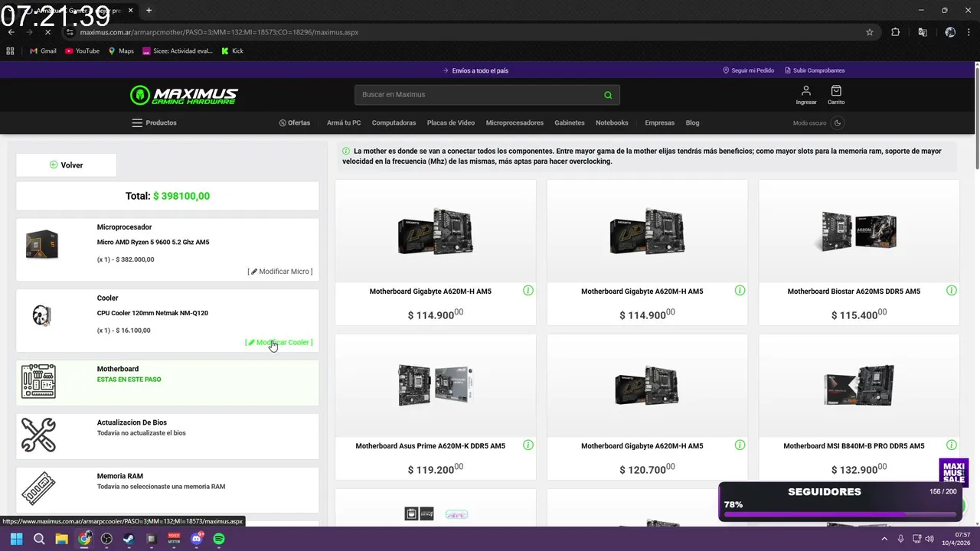Click Motherboard Biostar A620MS DDR5 AM5 title

(854, 292)
